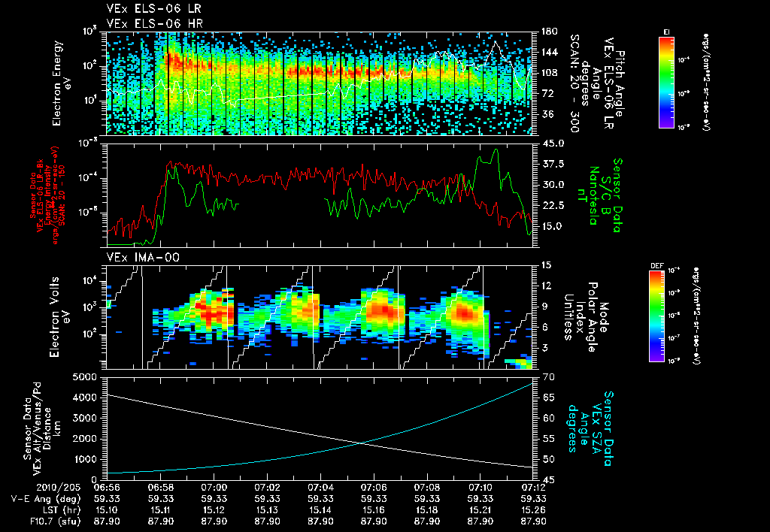Click the 'Electron Energy eV' axis label
The image size is (770, 532).
pyautogui.click(x=62, y=83)
